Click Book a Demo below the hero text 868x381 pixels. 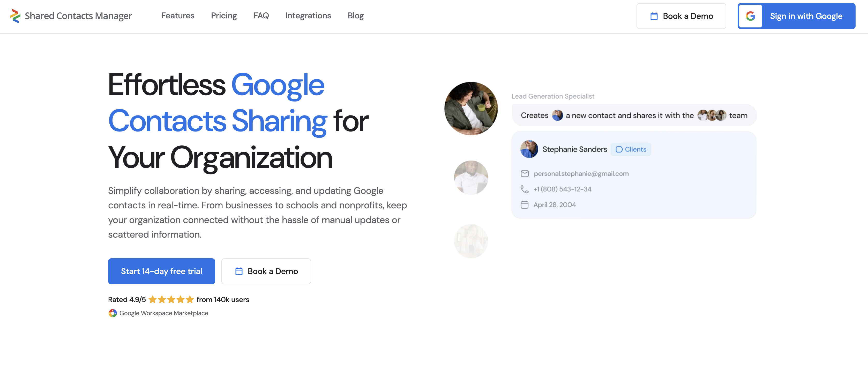(x=266, y=271)
